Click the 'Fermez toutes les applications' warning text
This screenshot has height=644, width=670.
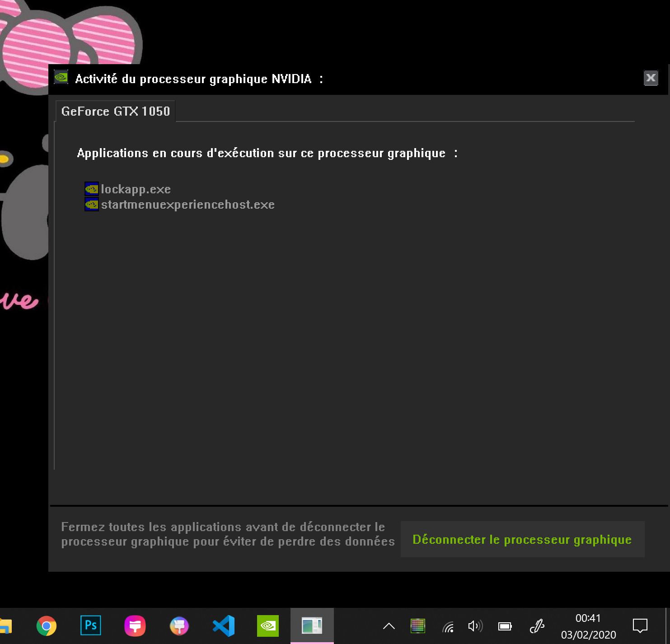[228, 534]
